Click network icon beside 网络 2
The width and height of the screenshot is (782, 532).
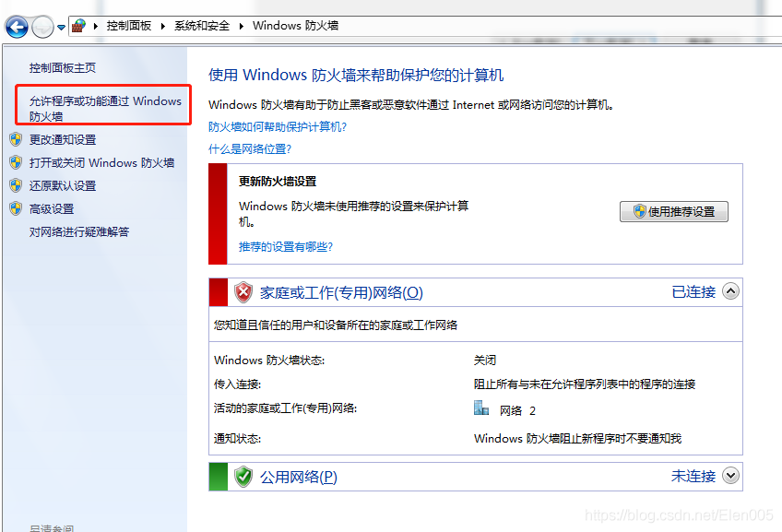click(480, 408)
